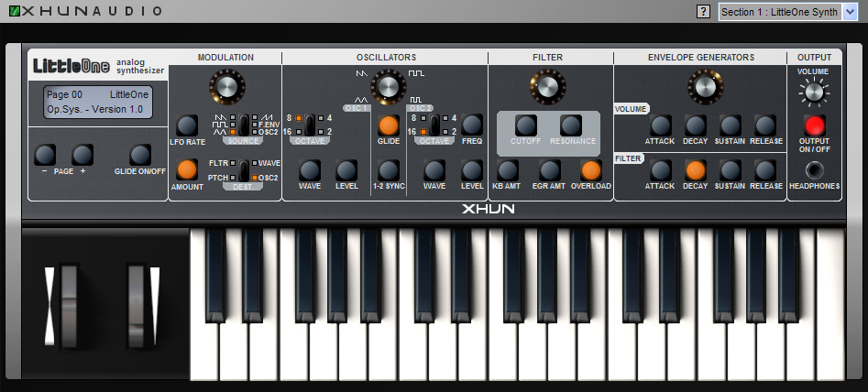Click the sawtooth waveform icon above OSC 1
Viewport: 868px width, 392px height.
tap(361, 73)
